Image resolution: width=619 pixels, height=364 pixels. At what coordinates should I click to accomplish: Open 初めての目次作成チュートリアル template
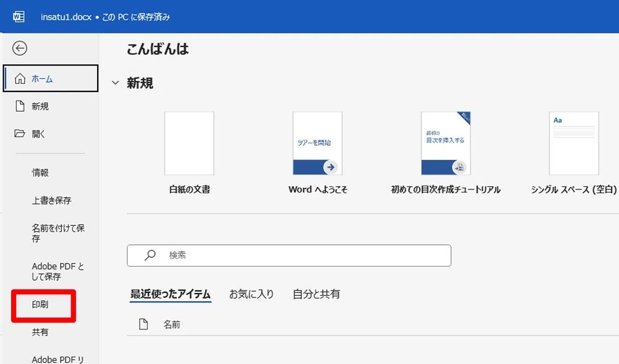coord(445,153)
